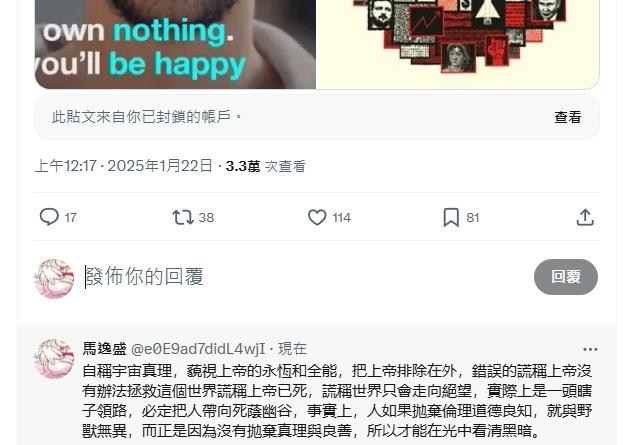Open the red collage heart image
This screenshot has height=445, width=626.
(458, 44)
